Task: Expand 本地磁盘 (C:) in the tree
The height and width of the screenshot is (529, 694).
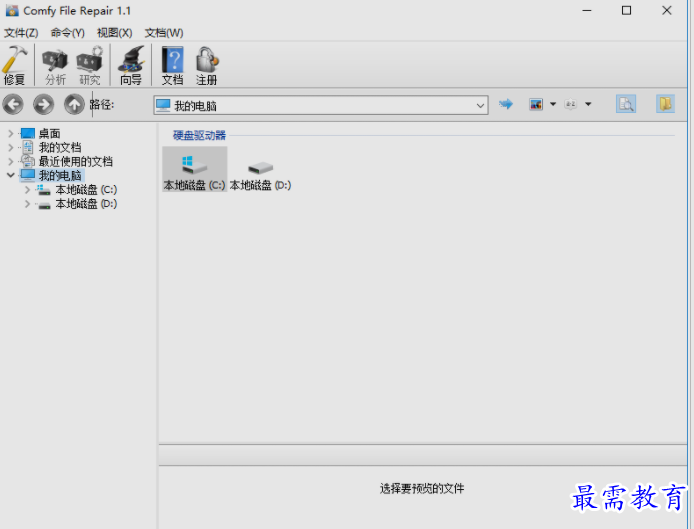Action: (x=27, y=190)
